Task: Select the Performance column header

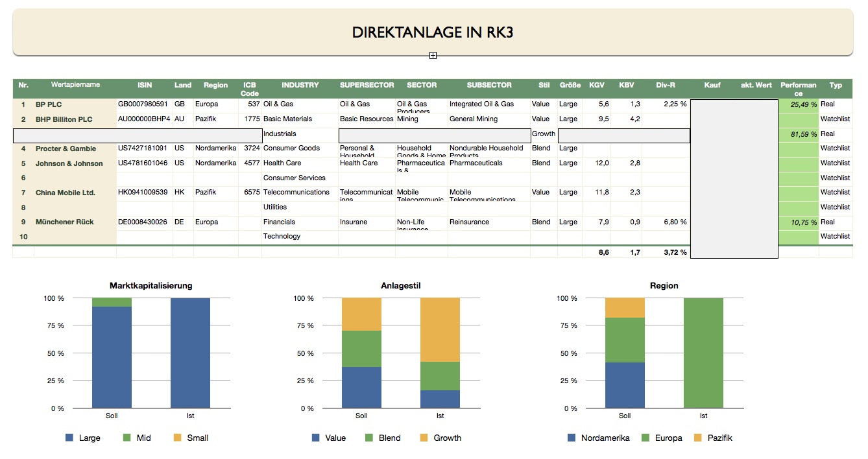Action: click(799, 89)
